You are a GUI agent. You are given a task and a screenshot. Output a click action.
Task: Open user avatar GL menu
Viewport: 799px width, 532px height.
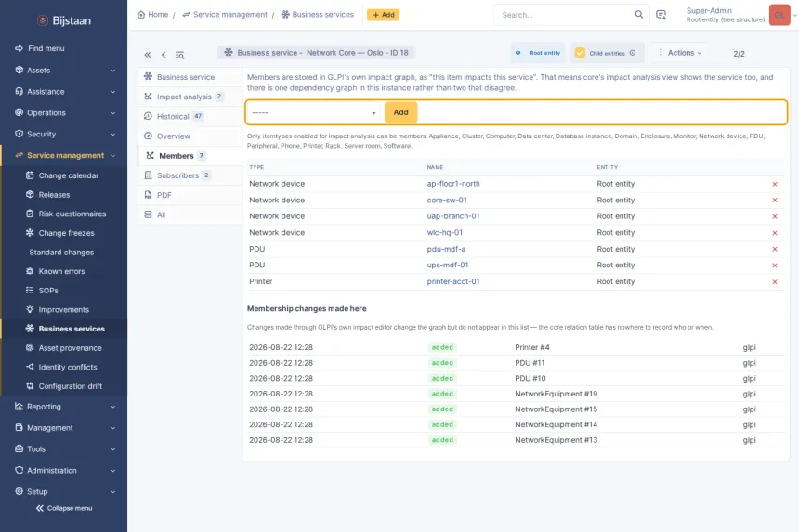click(x=779, y=15)
